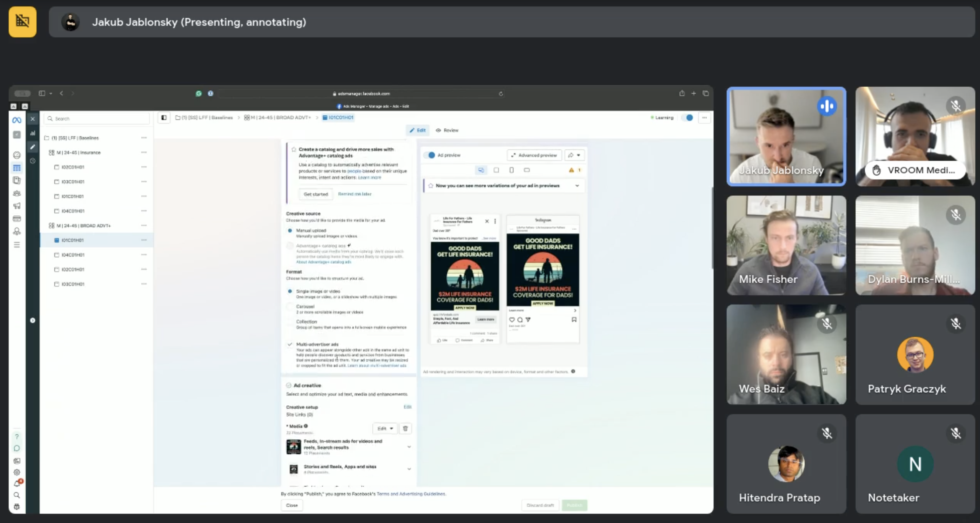Select the Carousel format radio button

click(290, 306)
